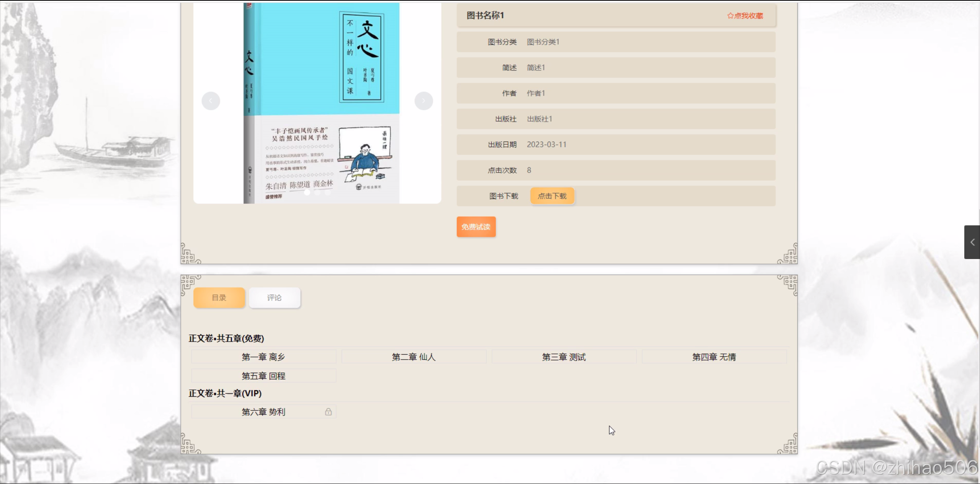Open chapter 第二章 仙人
The width and height of the screenshot is (980, 484).
click(x=414, y=357)
